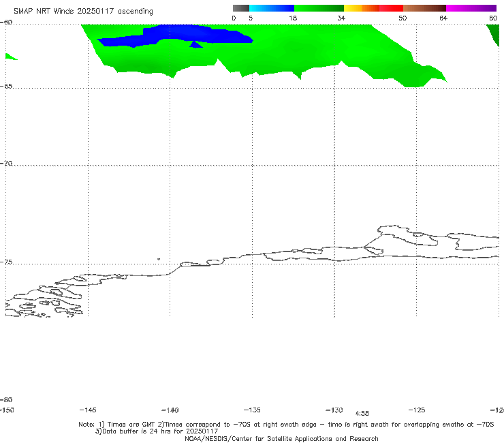The width and height of the screenshot is (504, 443).
Task: Click the color bar label '18'
Action: 293,18
